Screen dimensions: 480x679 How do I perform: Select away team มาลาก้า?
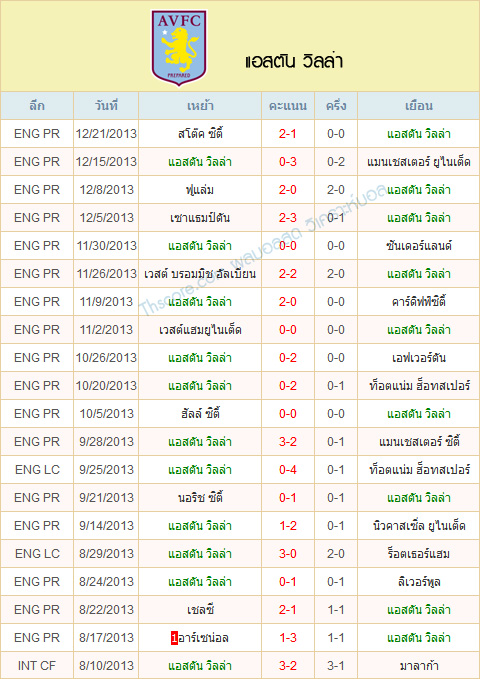point(418,666)
